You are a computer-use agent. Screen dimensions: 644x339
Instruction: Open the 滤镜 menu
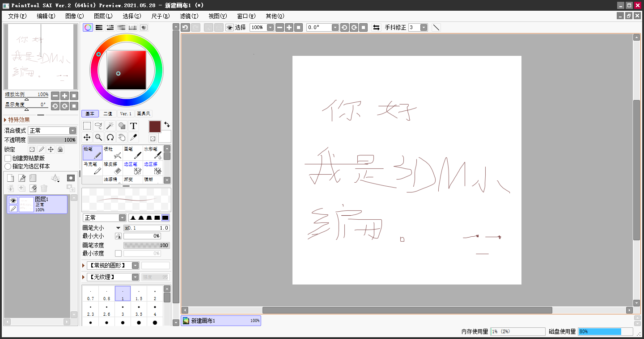[188, 16]
